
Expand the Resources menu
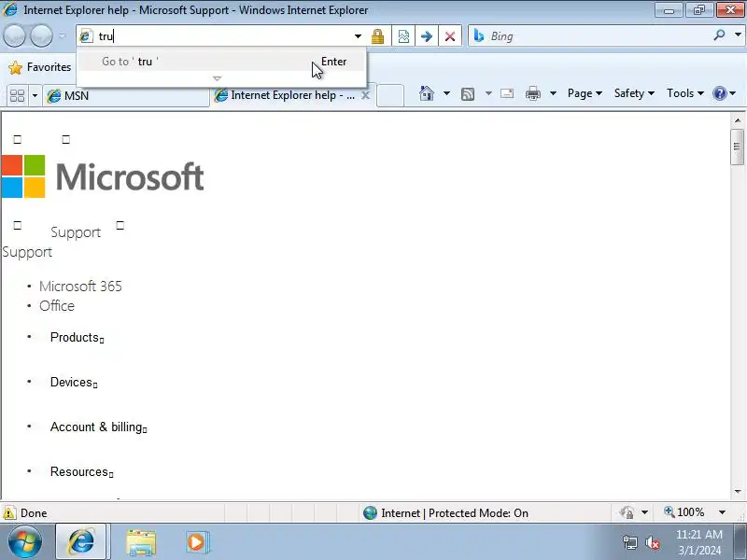82,472
